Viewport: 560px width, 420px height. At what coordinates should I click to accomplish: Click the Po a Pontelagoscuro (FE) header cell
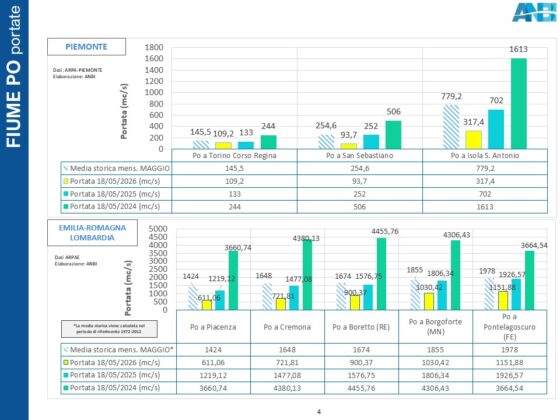[510, 327]
